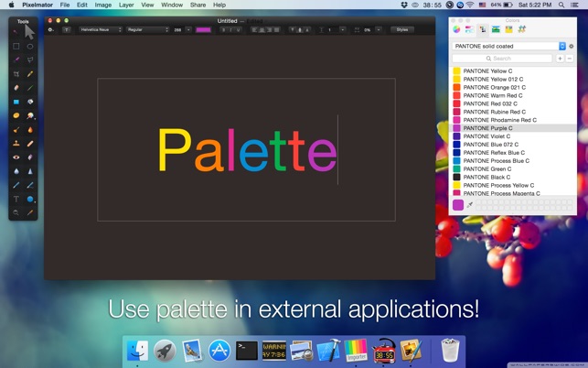
Task: Open the toolbar gear options menu
Action: click(50, 29)
